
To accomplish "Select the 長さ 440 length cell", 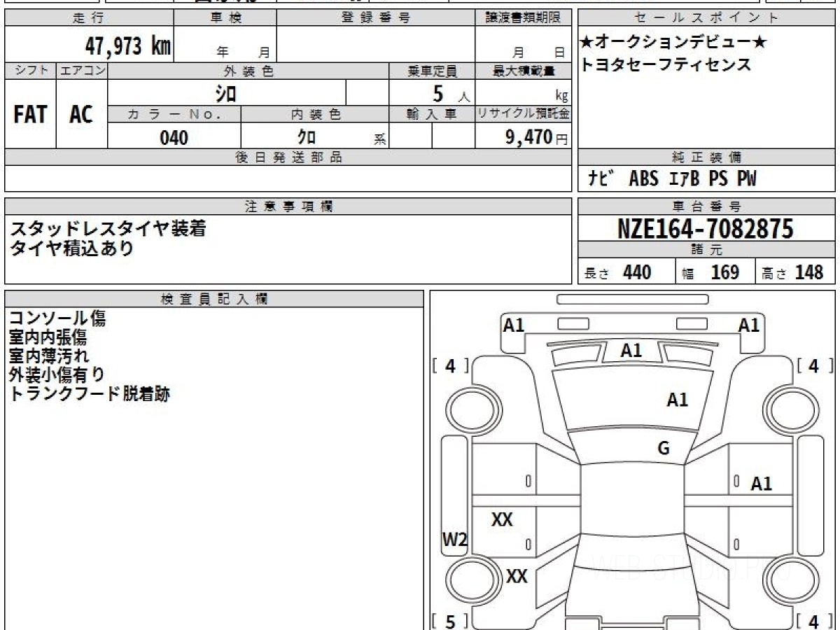I will click(626, 272).
